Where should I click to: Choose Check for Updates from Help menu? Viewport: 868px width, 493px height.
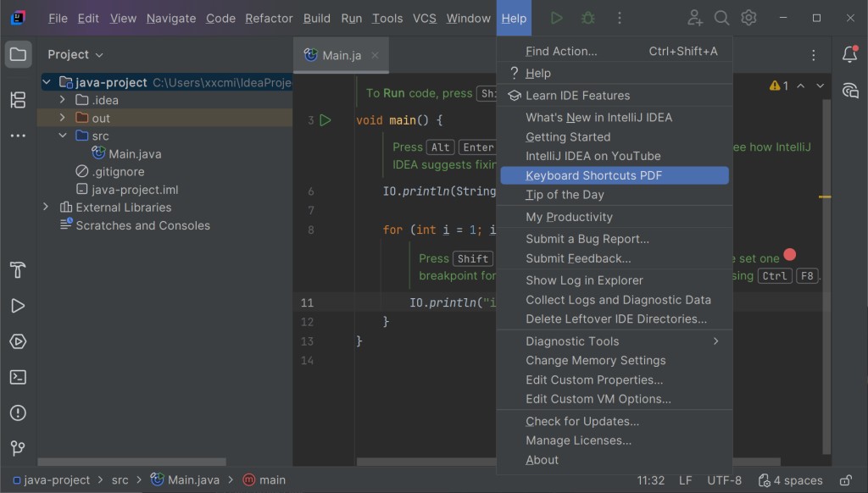click(x=582, y=421)
